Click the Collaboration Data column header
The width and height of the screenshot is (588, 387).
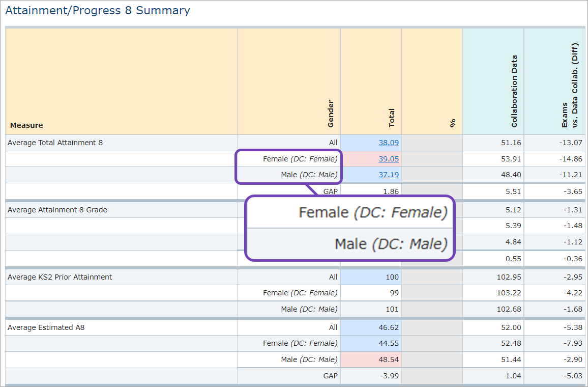(x=514, y=92)
